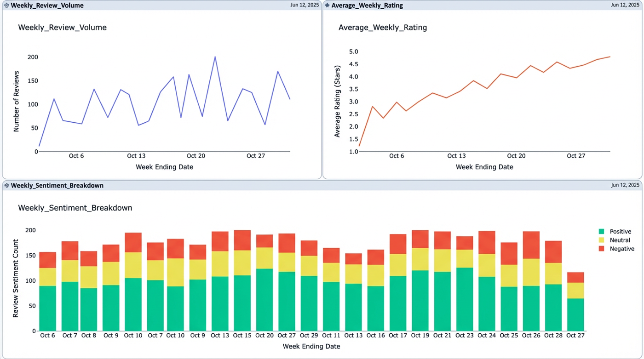
Task: Click the "Oct 8" label under the sentiment bars
Action: (89, 336)
